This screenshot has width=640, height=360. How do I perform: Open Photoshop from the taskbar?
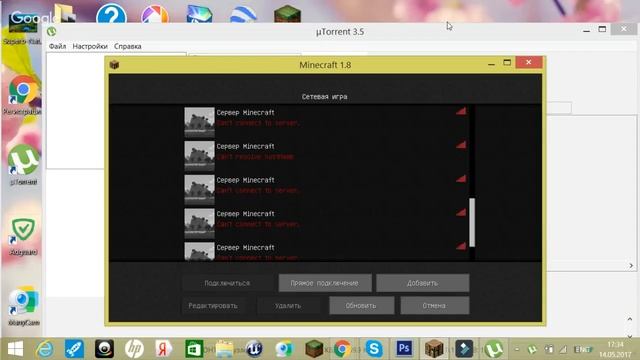click(x=404, y=349)
